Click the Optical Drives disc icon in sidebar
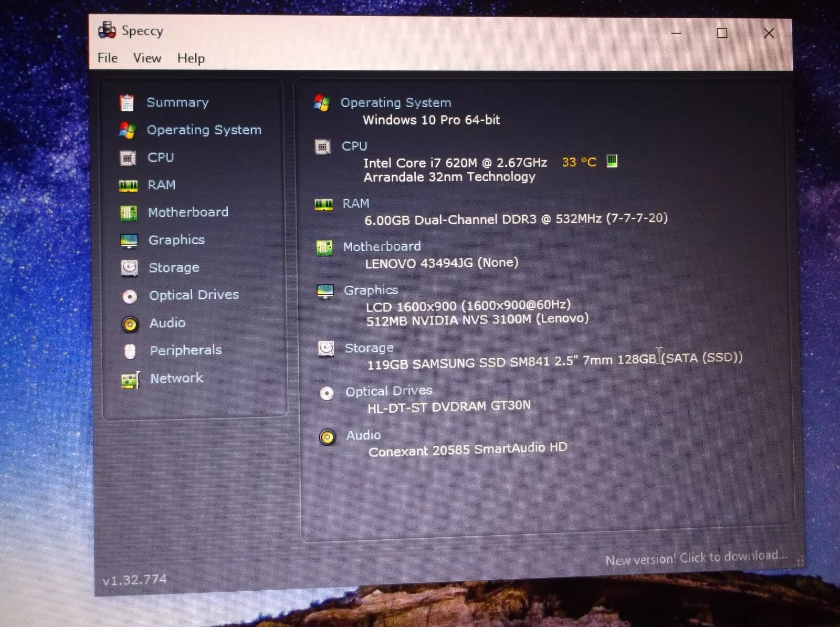This screenshot has width=840, height=627. [x=130, y=296]
